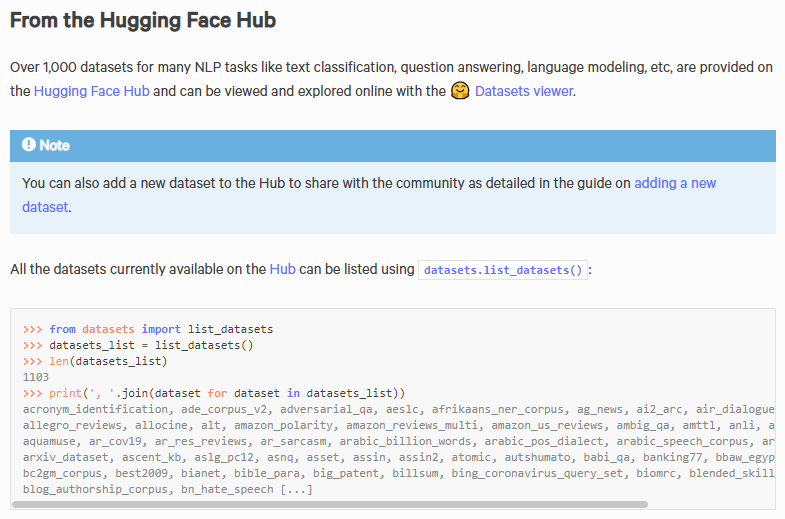785x519 pixels.
Task: Click 'allegro_reviews' in the output
Action: (72, 425)
